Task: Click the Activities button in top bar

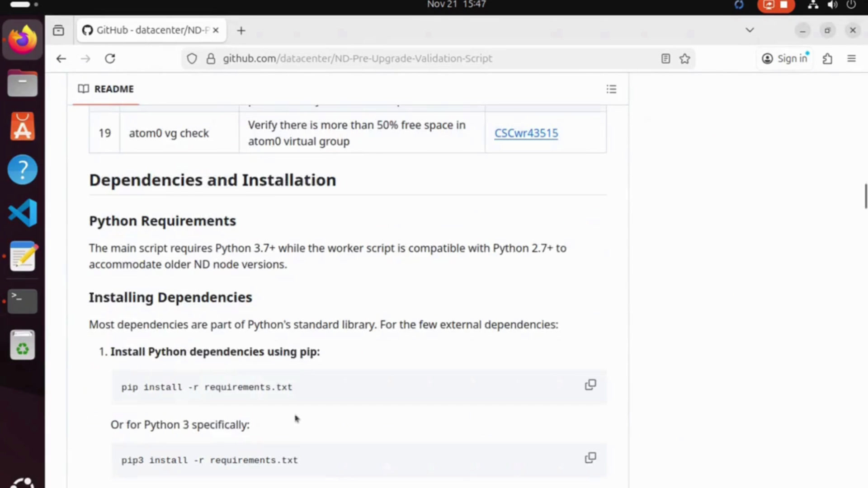Action: click(x=24, y=5)
